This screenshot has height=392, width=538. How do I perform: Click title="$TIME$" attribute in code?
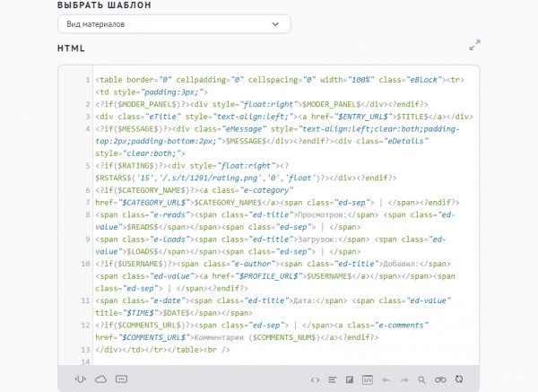[x=127, y=313]
